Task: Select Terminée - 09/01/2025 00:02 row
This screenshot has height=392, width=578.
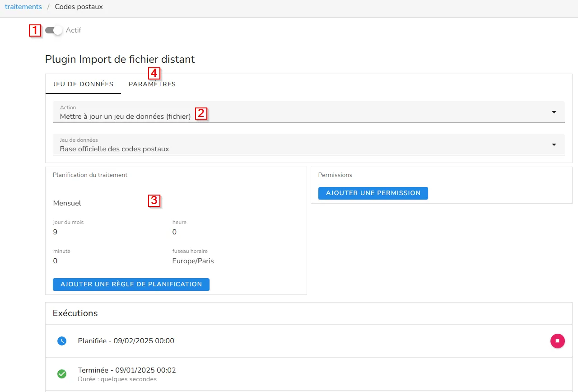Action: click(309, 374)
